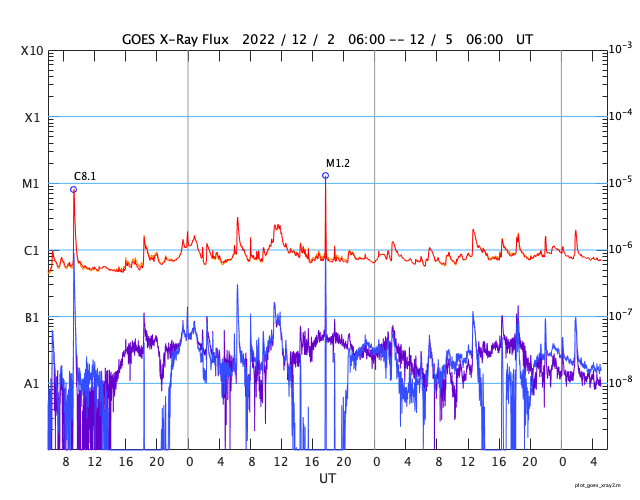This screenshot has height=500, width=640.
Task: Select the C8.1 flare label
Action: 85,176
